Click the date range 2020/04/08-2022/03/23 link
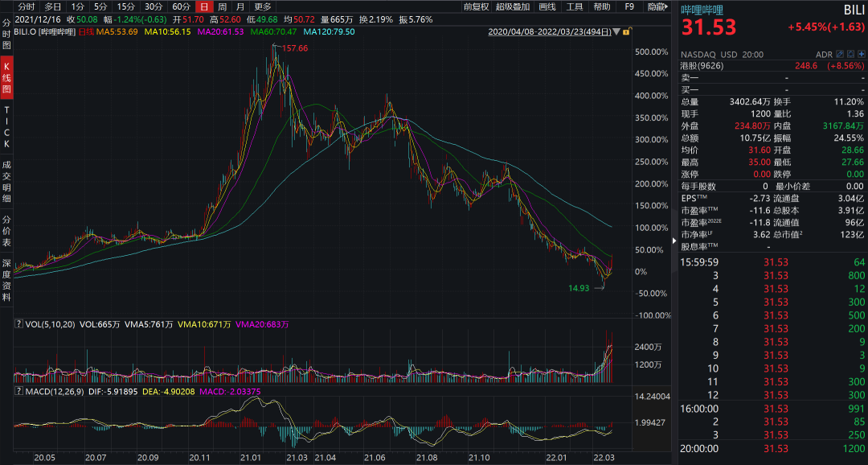Viewport: 868px width, 465px height. tap(549, 32)
